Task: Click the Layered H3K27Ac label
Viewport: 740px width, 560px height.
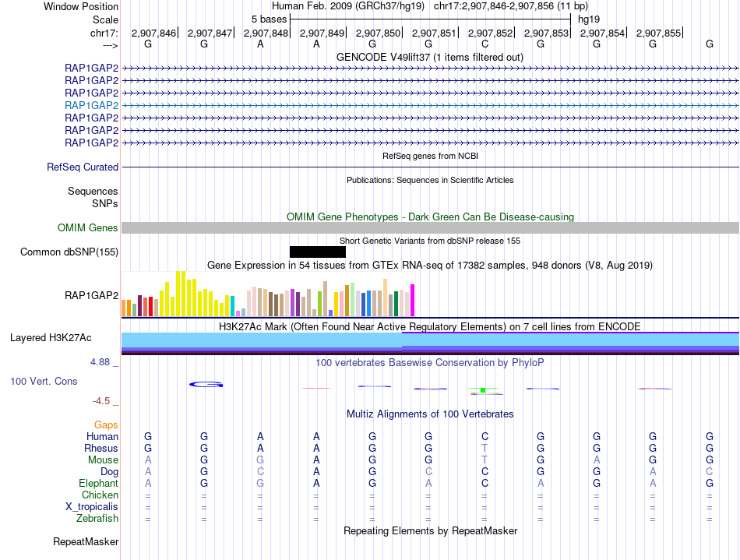Action: point(51,338)
